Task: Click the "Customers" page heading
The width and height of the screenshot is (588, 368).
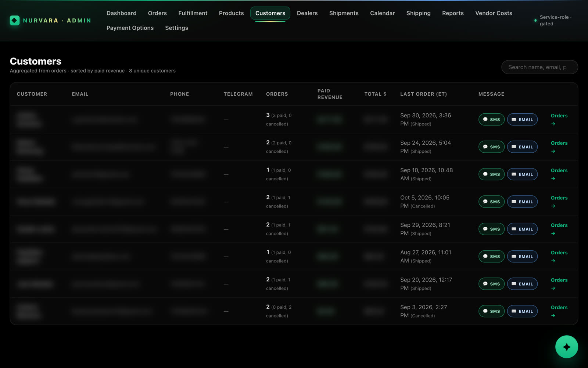Action: pyautogui.click(x=36, y=61)
